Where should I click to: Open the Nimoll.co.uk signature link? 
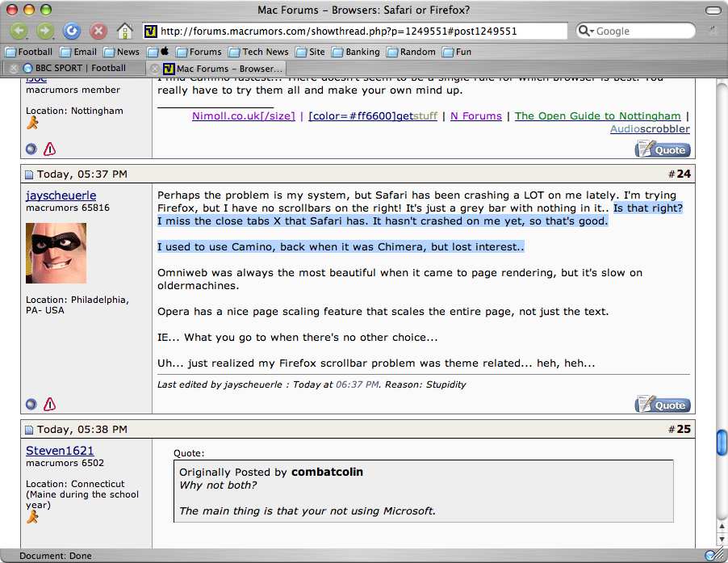pos(244,116)
